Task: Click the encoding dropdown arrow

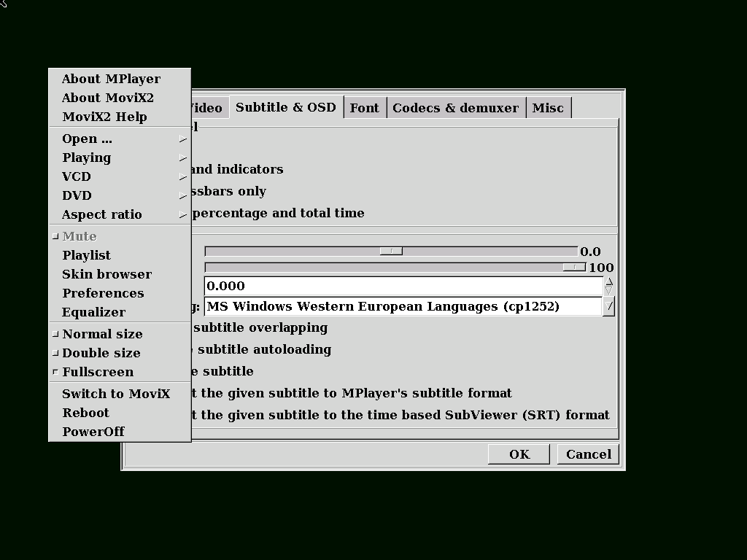Action: pos(609,306)
